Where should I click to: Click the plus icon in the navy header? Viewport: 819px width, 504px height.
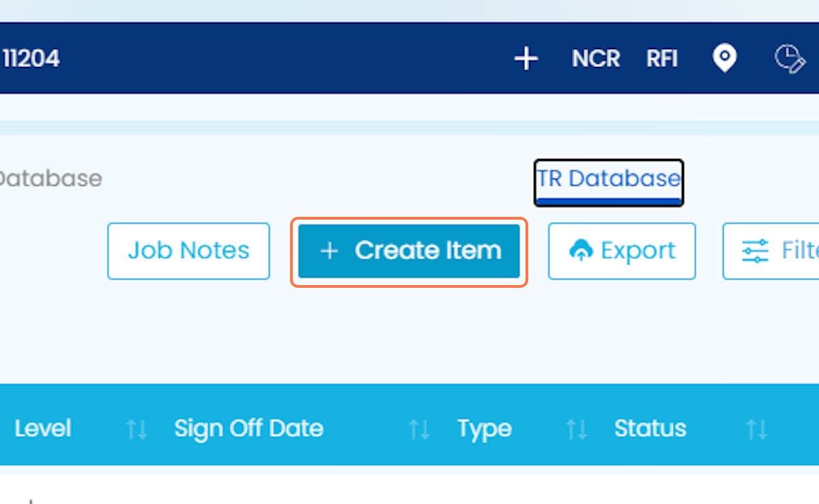[526, 59]
